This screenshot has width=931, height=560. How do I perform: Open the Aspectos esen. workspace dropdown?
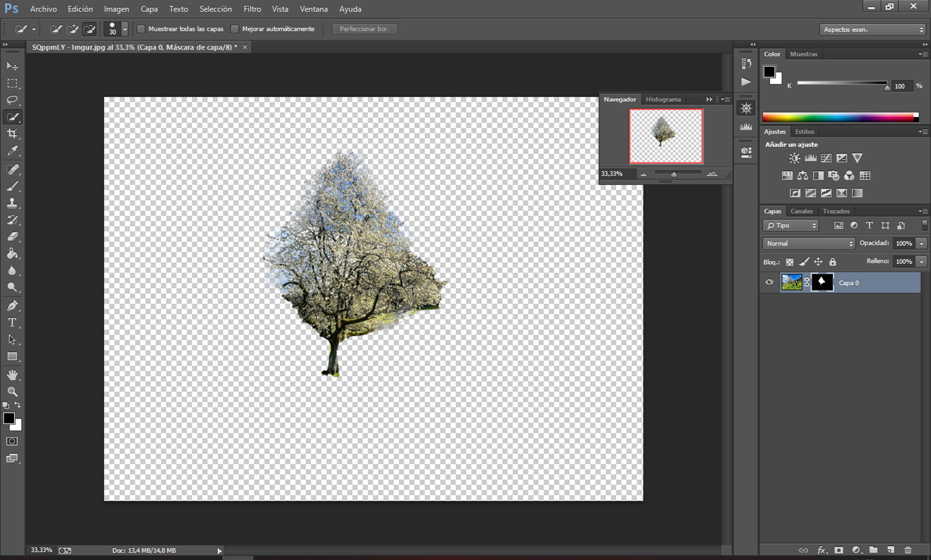click(x=872, y=29)
